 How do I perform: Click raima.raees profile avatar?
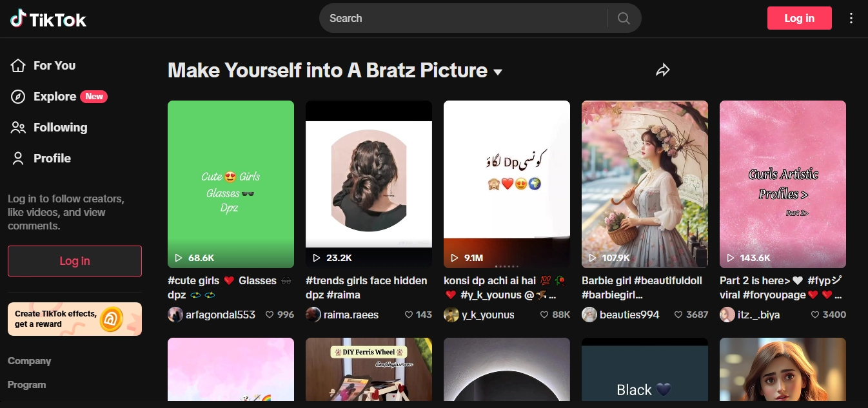[x=313, y=315]
